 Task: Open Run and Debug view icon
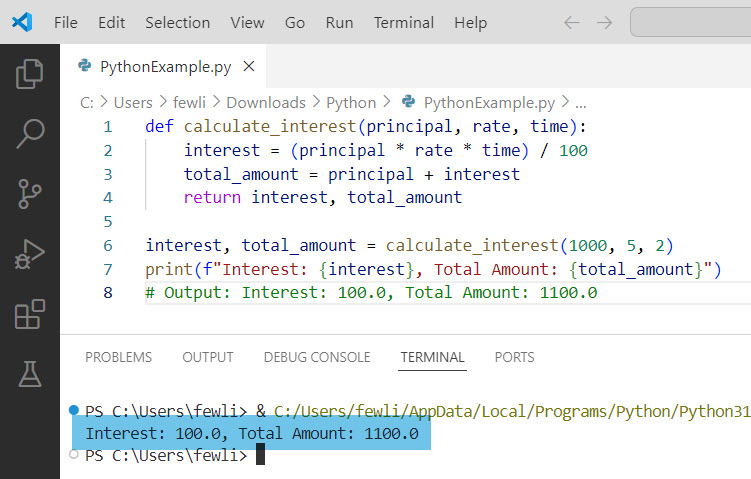[x=30, y=254]
